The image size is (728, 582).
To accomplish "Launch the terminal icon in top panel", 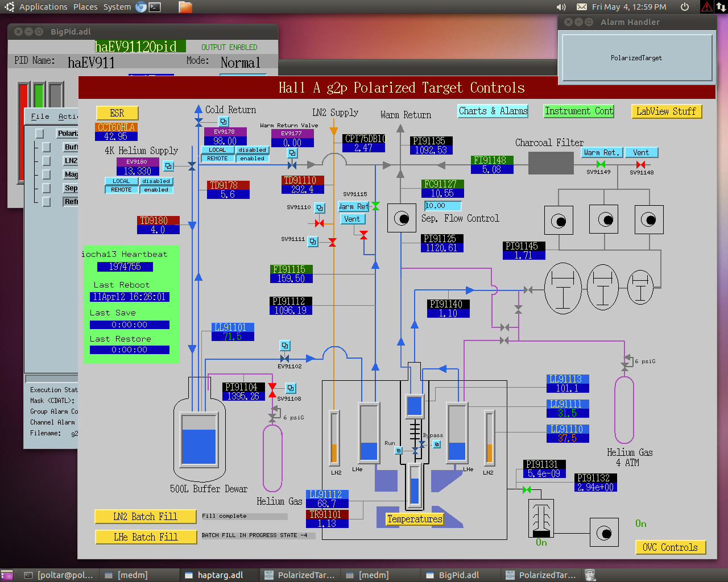I will pyautogui.click(x=155, y=7).
